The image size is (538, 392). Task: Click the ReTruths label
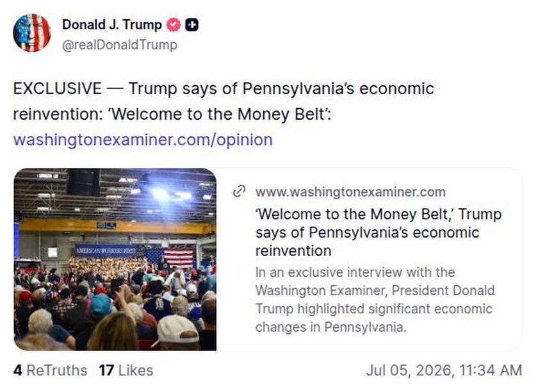click(56, 370)
